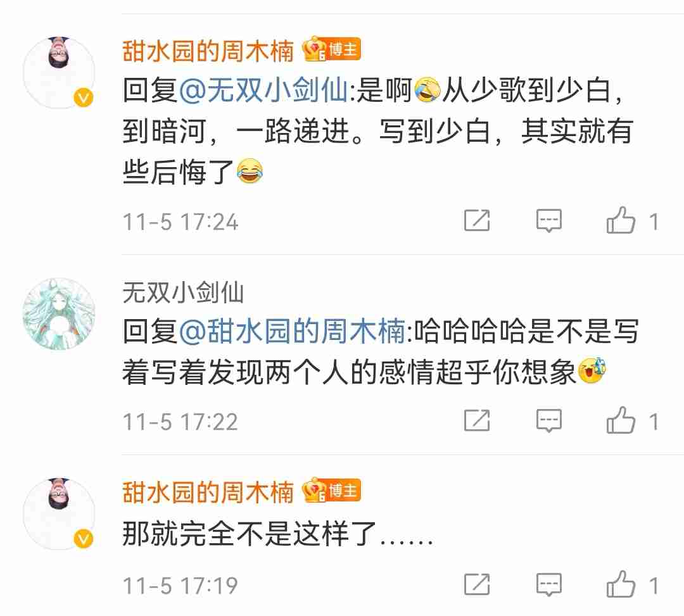Reply to the 17:24 comment using bubble icon
The image size is (684, 616).
pyautogui.click(x=548, y=220)
